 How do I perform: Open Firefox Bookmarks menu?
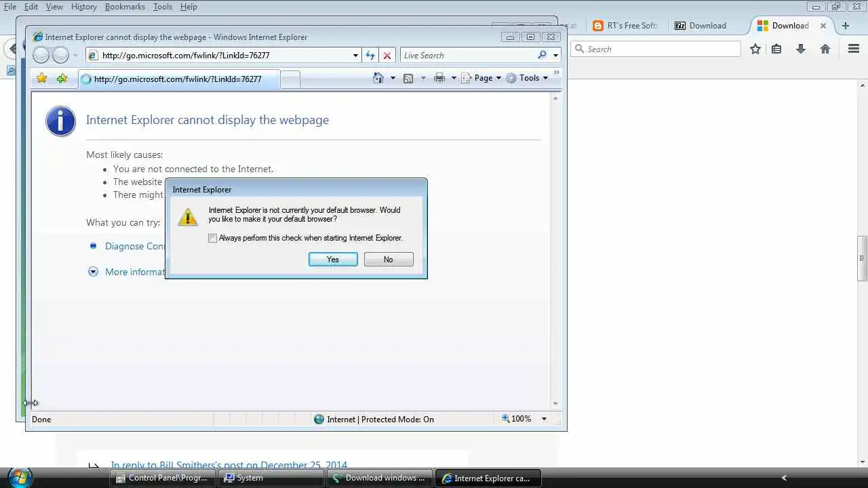pyautogui.click(x=125, y=7)
